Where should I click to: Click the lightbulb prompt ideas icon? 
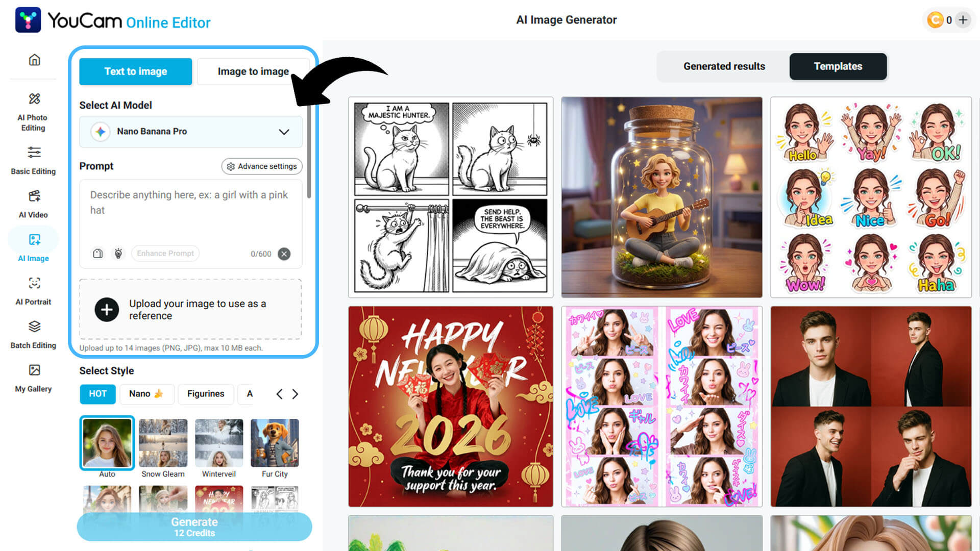118,253
